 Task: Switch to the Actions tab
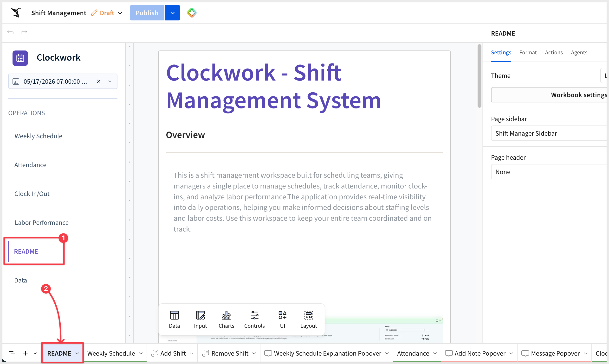tap(554, 52)
